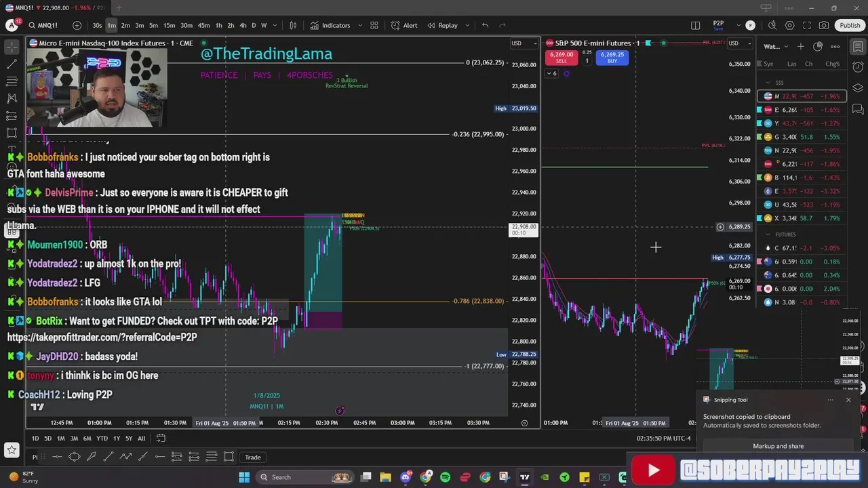Viewport: 868px width, 488px height.
Task: Select the 2m timeframe
Action: point(125,25)
